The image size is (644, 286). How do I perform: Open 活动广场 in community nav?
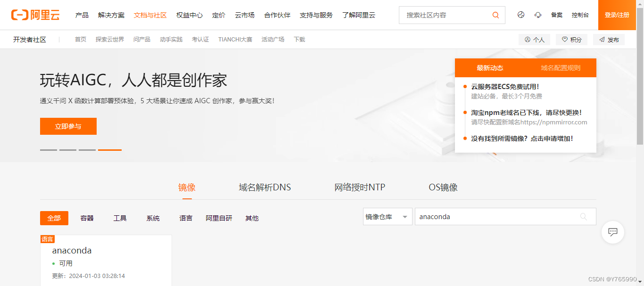pyautogui.click(x=273, y=40)
